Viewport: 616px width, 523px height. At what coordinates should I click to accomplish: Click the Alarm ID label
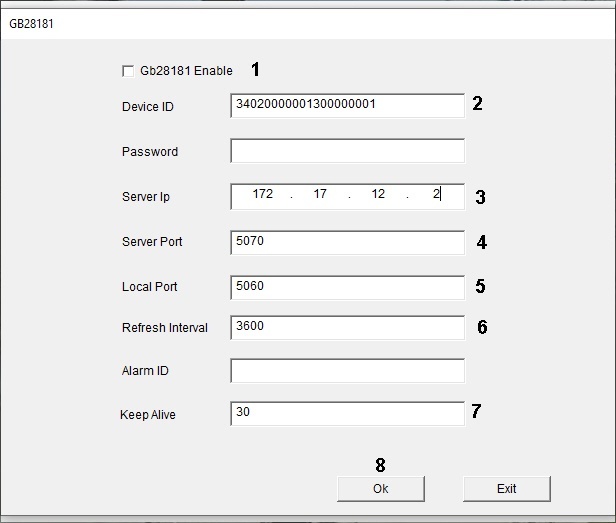(x=145, y=371)
